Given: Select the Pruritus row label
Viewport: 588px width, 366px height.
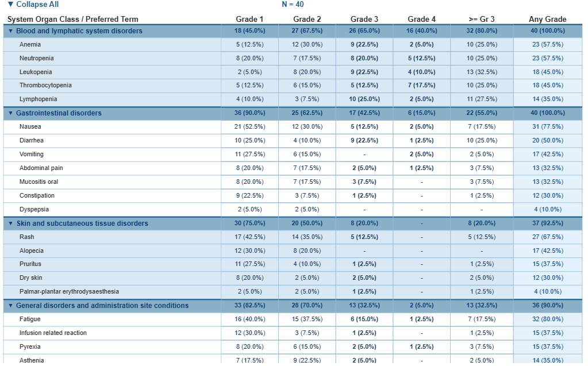Looking at the screenshot, I should pyautogui.click(x=30, y=264).
